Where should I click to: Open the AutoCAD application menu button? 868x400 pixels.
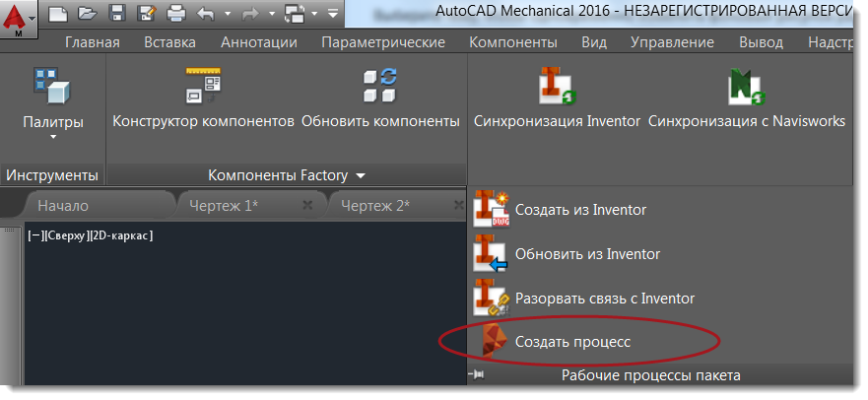(19, 20)
